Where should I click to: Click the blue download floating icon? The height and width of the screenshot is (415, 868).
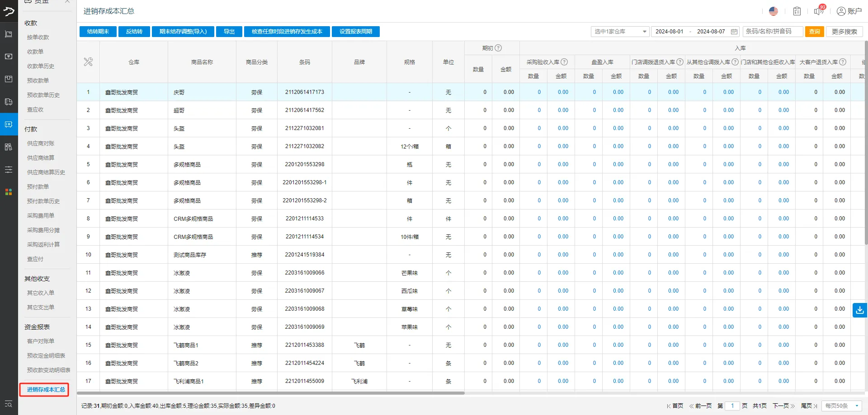coord(859,310)
